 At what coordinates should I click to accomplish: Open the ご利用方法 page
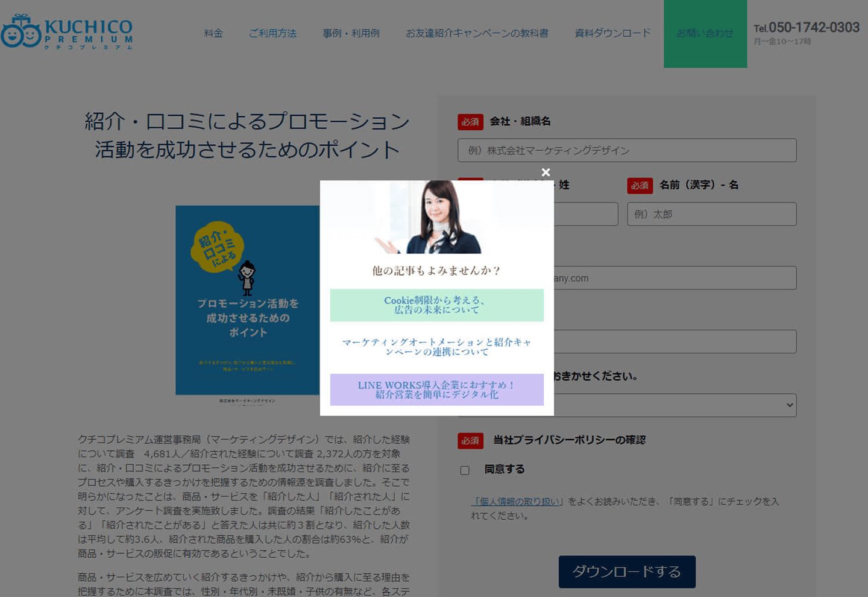pos(273,33)
